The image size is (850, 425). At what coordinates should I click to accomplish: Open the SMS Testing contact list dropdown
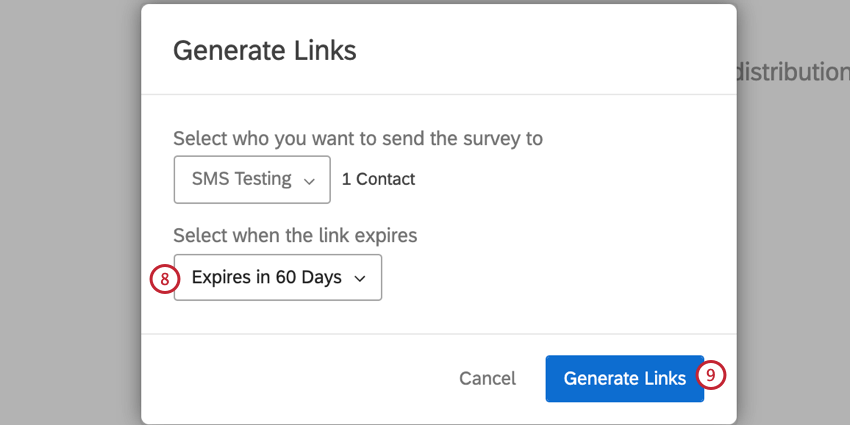pos(251,180)
